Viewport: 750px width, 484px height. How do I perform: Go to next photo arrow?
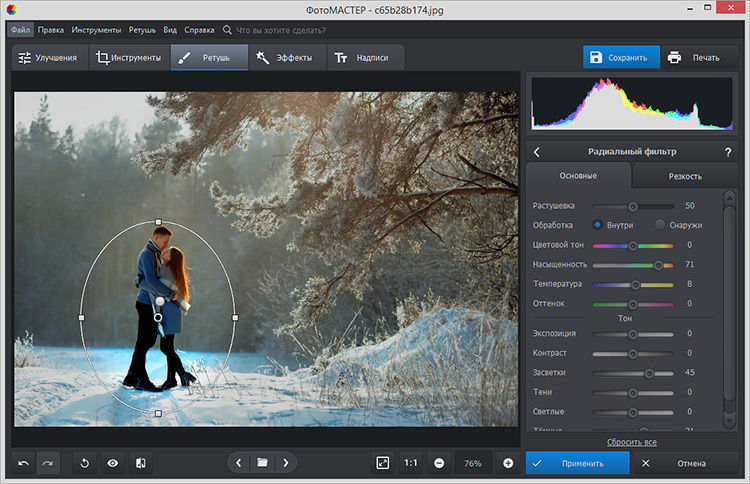click(286, 463)
